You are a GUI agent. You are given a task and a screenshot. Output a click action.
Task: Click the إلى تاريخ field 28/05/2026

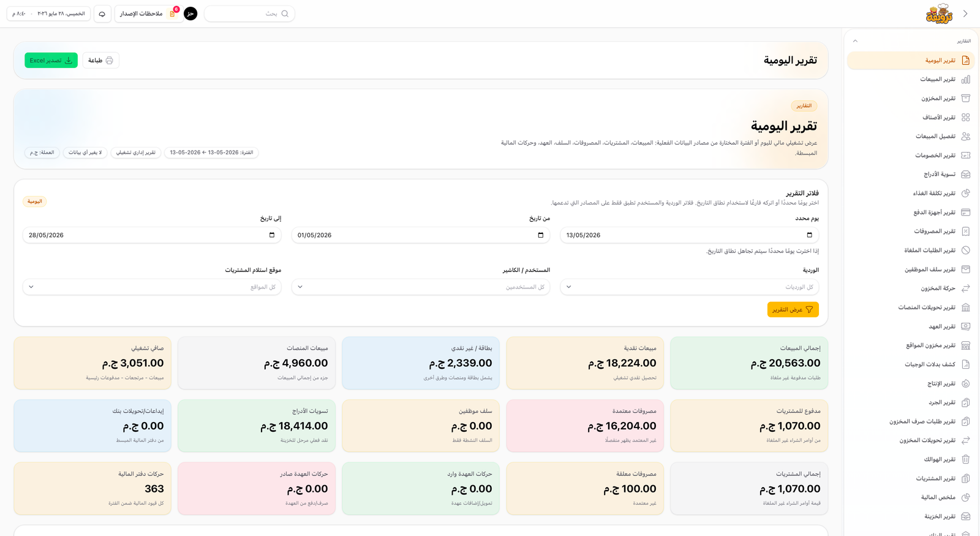click(x=152, y=235)
